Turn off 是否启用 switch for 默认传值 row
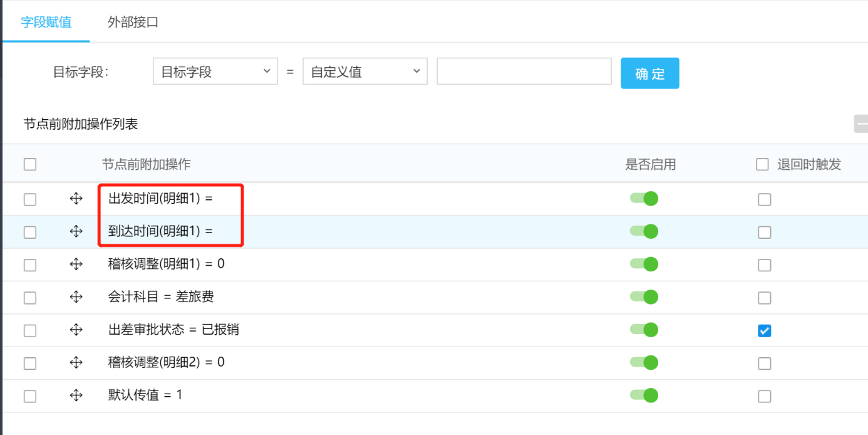Viewport: 868px width, 435px height. pos(644,396)
